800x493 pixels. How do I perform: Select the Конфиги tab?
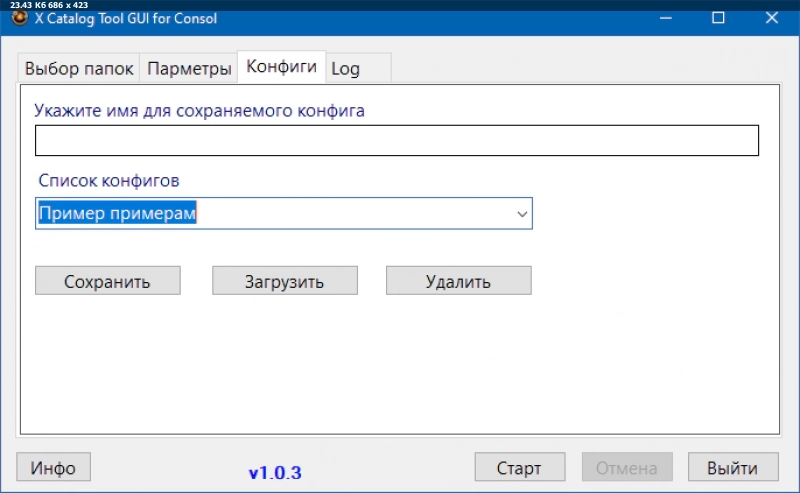tap(282, 67)
